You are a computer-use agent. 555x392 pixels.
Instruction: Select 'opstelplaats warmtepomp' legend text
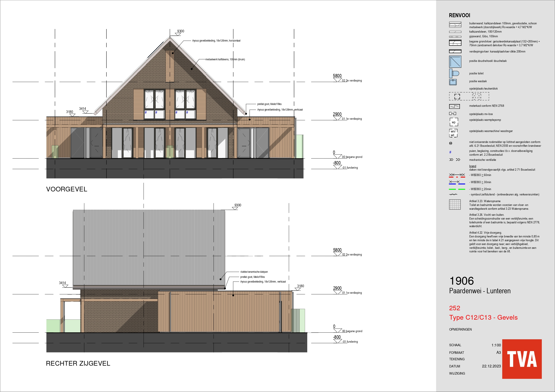[485, 120]
